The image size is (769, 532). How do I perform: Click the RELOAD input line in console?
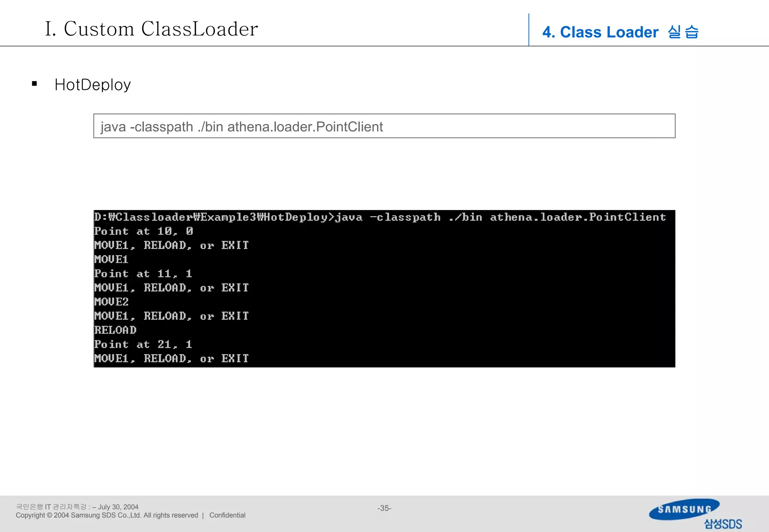[x=115, y=330]
